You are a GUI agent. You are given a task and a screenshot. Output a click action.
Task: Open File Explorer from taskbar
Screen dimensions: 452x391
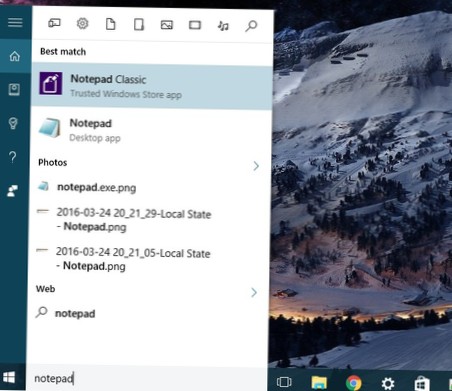319,383
